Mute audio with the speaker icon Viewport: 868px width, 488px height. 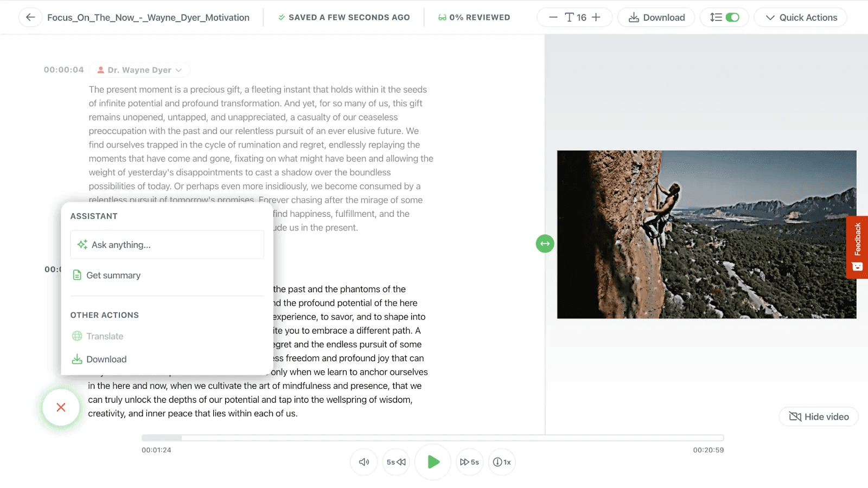(364, 462)
